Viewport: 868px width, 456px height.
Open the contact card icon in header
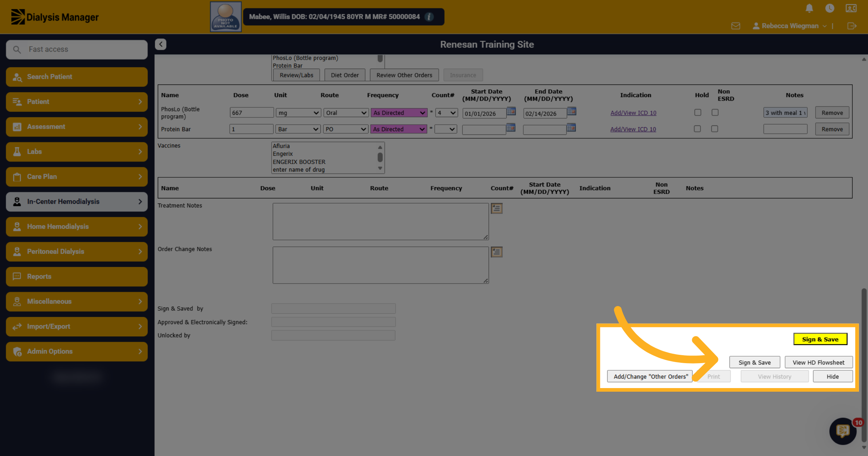click(851, 8)
